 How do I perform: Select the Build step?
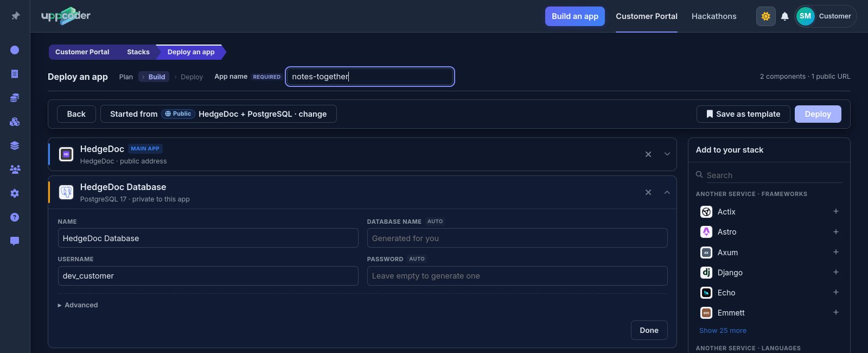tap(154, 77)
